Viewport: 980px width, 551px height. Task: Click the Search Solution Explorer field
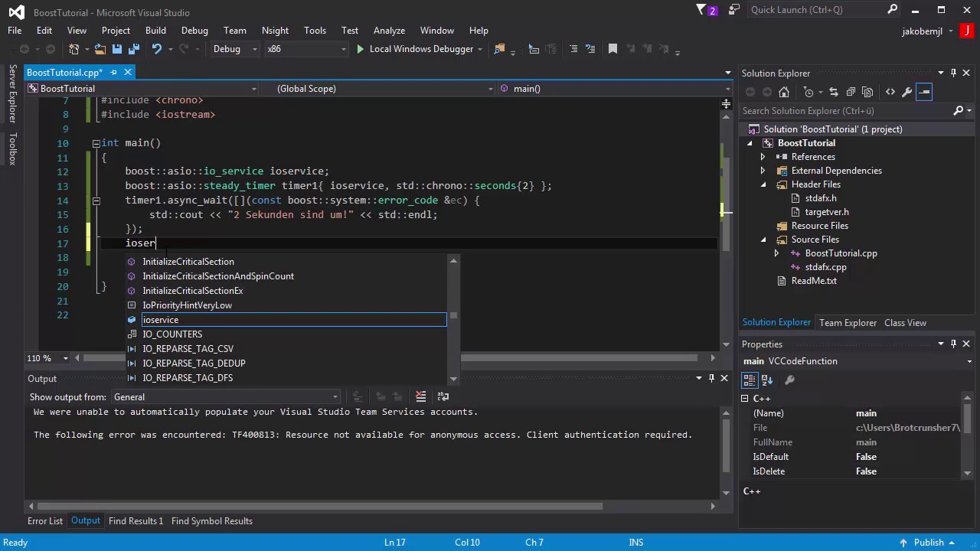coord(842,111)
